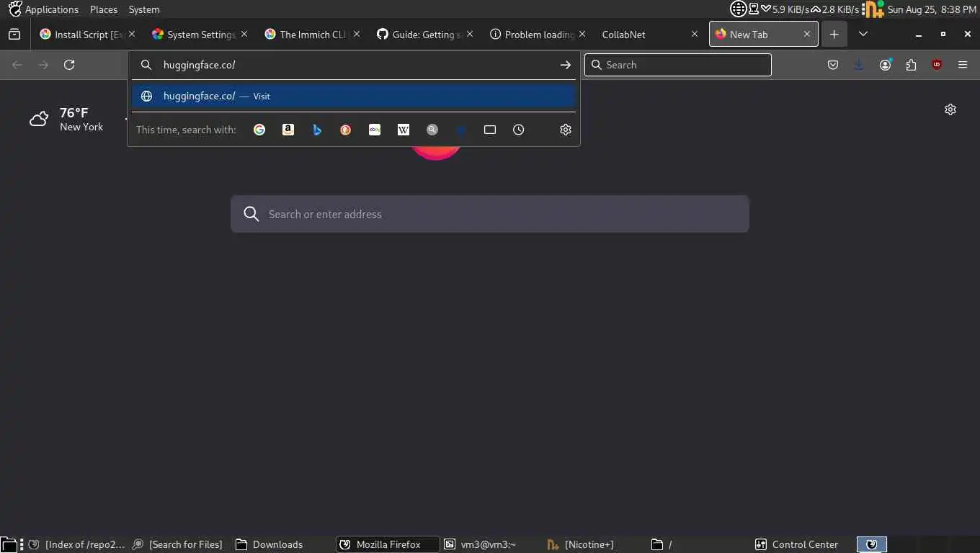
Task: Search browsing history via clock icon
Action: click(519, 130)
